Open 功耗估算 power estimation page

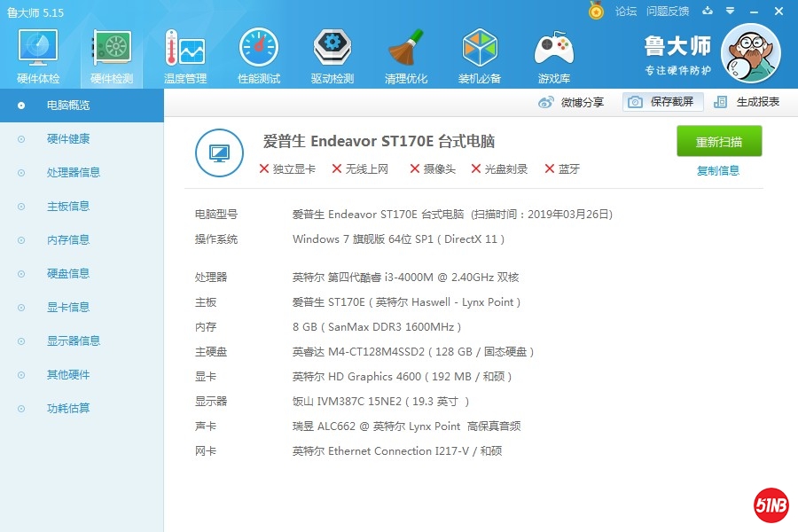[67, 409]
